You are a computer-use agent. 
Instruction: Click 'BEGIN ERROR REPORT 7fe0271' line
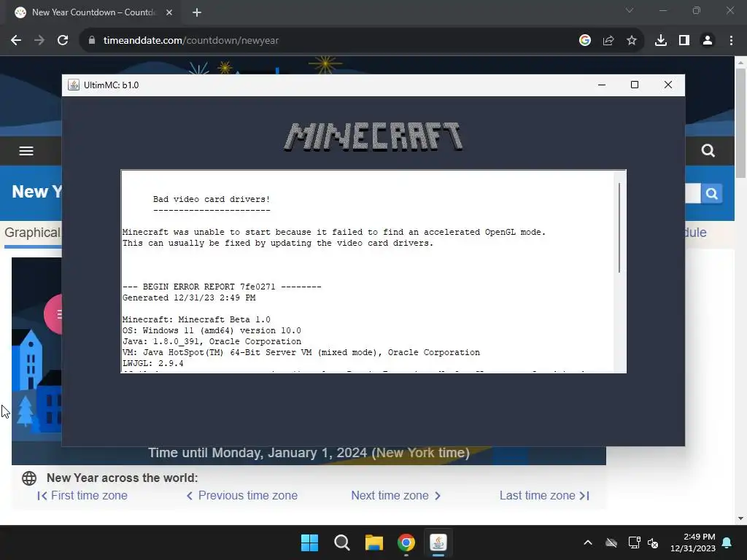pyautogui.click(x=222, y=287)
